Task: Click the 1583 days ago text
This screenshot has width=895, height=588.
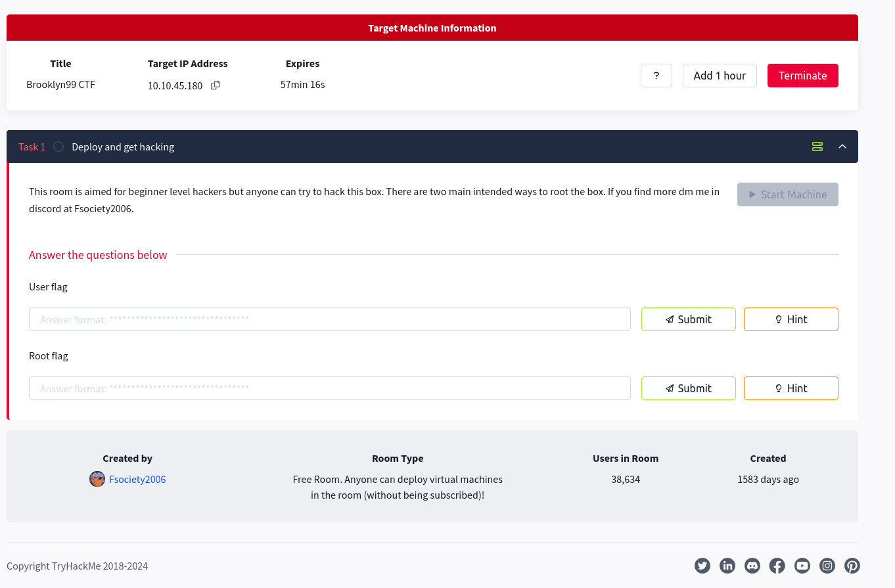Action: [768, 479]
